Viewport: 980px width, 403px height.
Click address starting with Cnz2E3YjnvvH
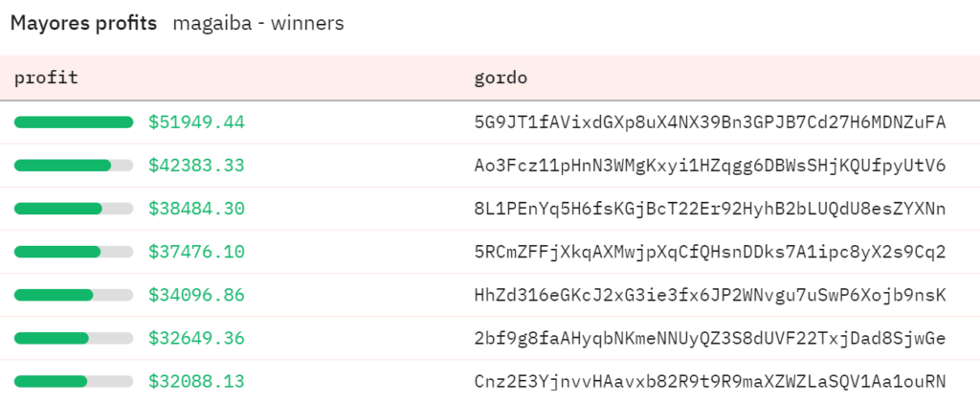point(710,381)
